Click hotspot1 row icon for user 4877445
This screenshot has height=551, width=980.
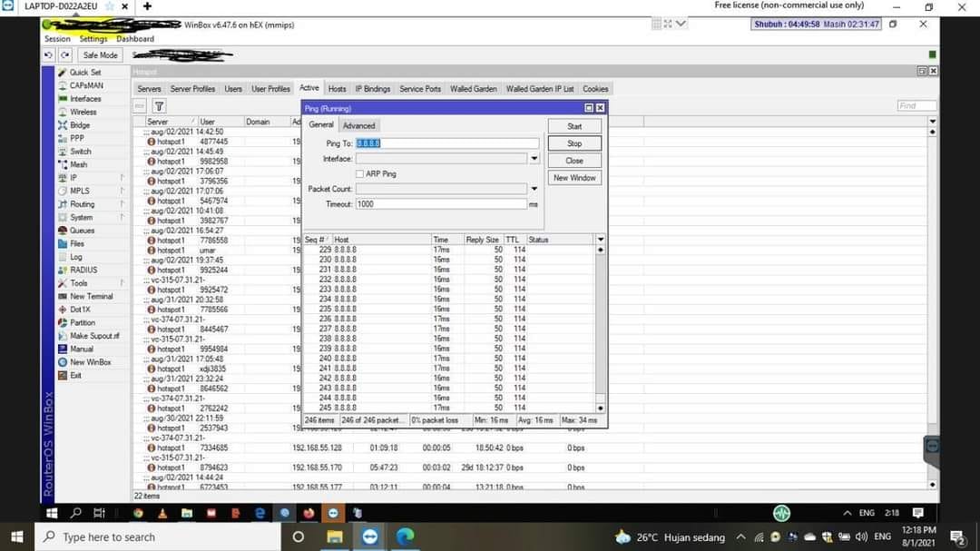tap(152, 142)
